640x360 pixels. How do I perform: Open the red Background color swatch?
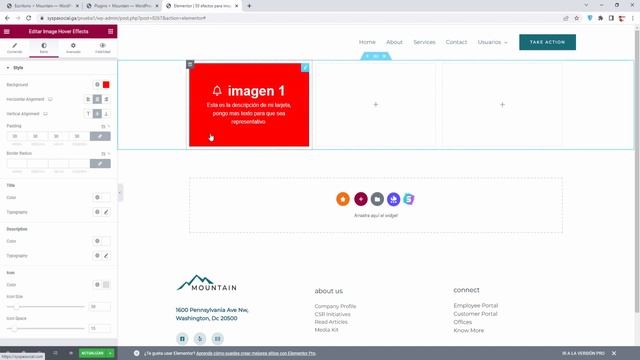106,84
